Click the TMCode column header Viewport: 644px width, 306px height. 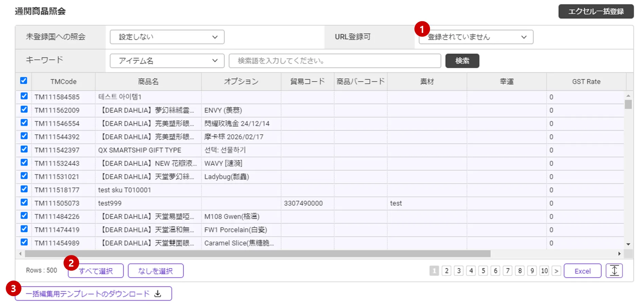(x=64, y=82)
